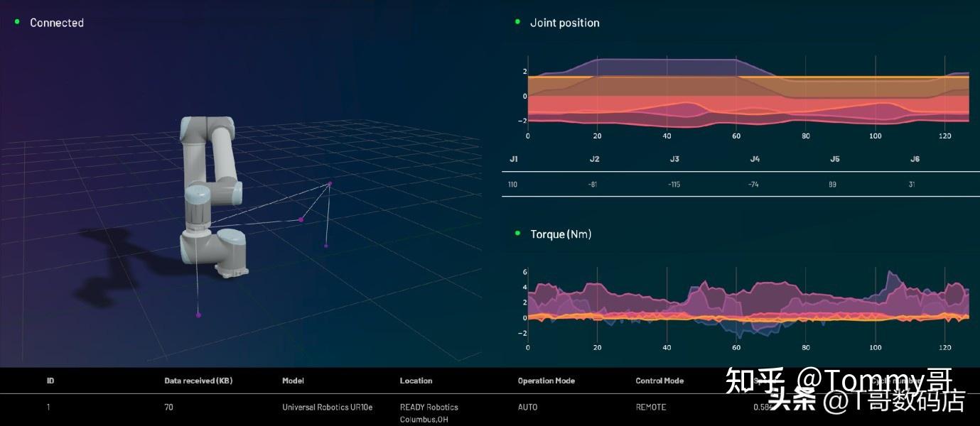Select the robot row with ID 1

(48, 407)
